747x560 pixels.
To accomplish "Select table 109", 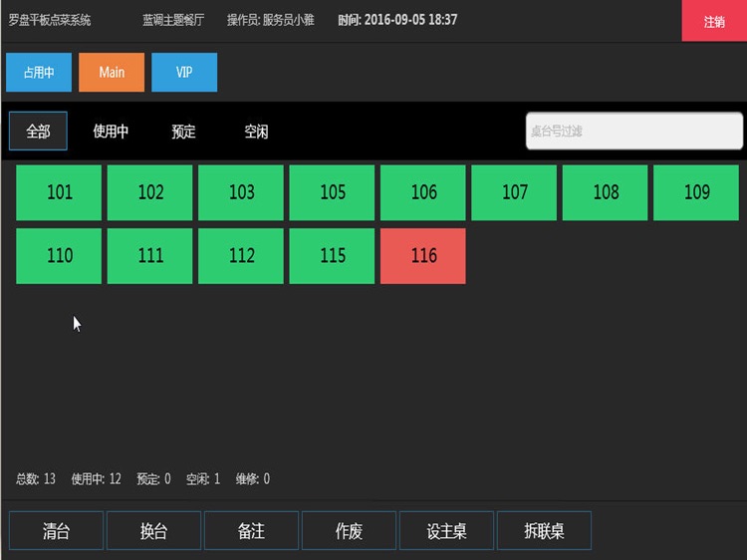I will point(696,192).
